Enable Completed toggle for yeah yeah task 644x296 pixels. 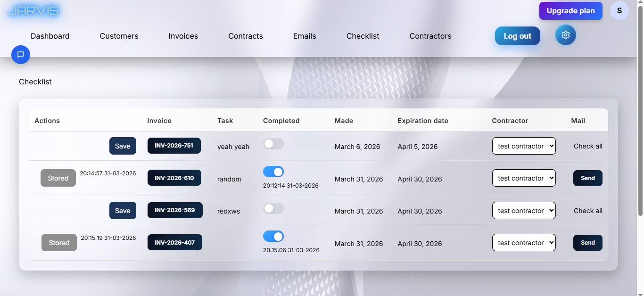click(273, 144)
